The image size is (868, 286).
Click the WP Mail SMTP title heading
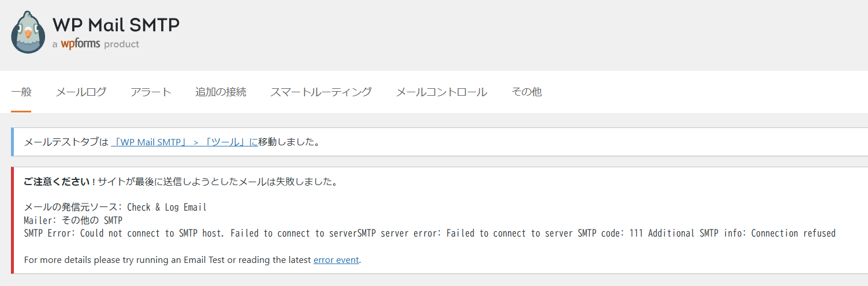tap(116, 24)
